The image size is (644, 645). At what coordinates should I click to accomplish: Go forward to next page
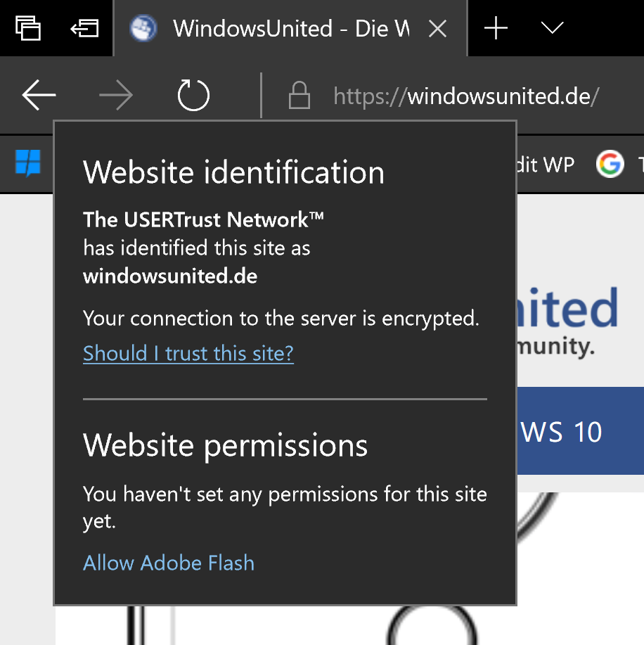(x=116, y=95)
